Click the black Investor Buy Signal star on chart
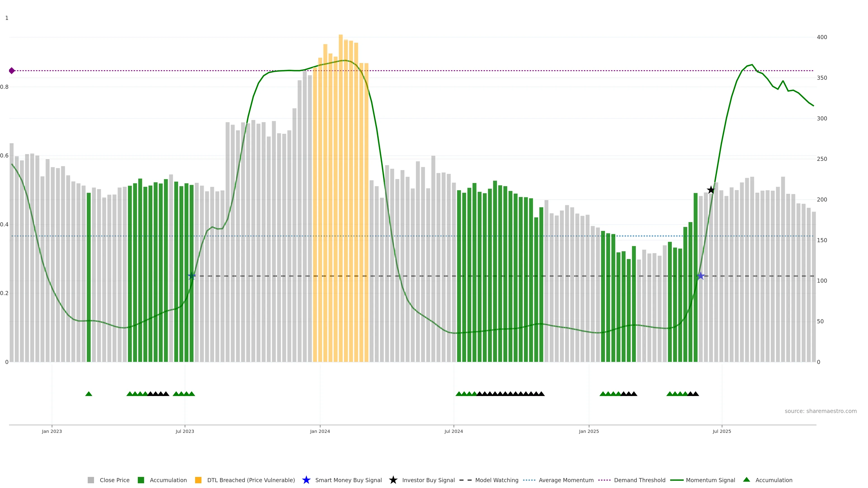 pos(711,190)
